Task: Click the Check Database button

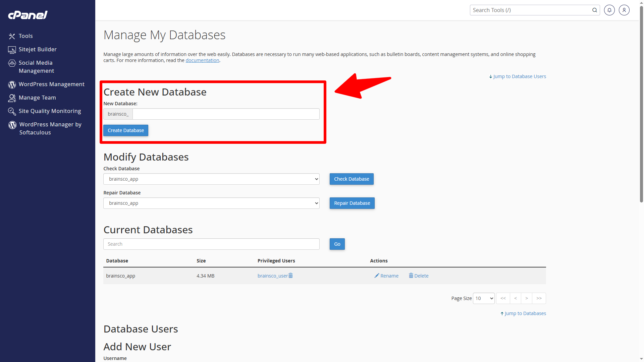Action: (352, 179)
